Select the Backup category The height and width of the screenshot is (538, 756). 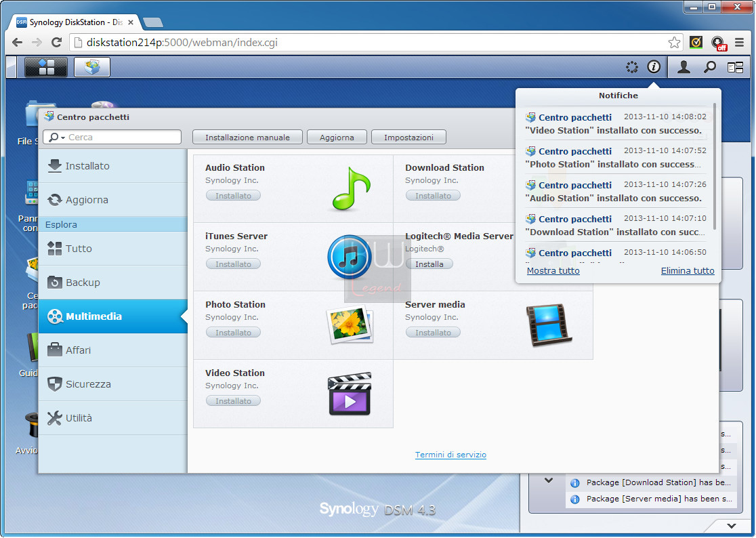113,282
